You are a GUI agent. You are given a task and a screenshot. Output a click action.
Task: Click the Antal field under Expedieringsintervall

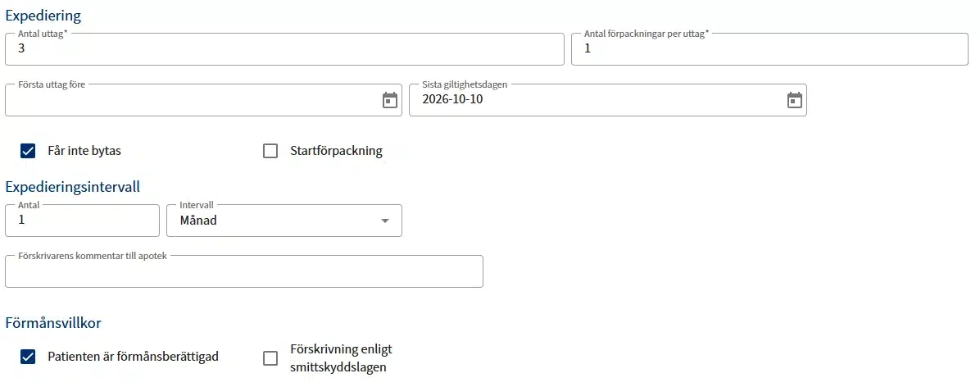[x=82, y=221]
